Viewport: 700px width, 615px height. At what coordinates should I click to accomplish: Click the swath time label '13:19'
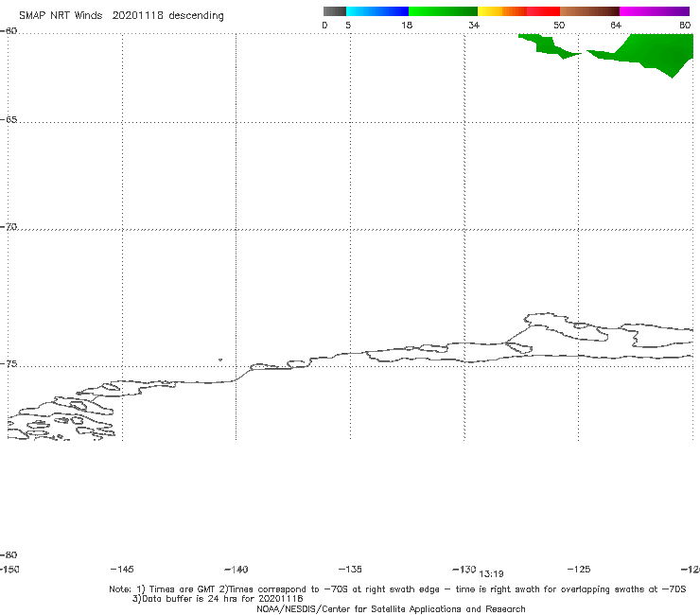coord(491,574)
